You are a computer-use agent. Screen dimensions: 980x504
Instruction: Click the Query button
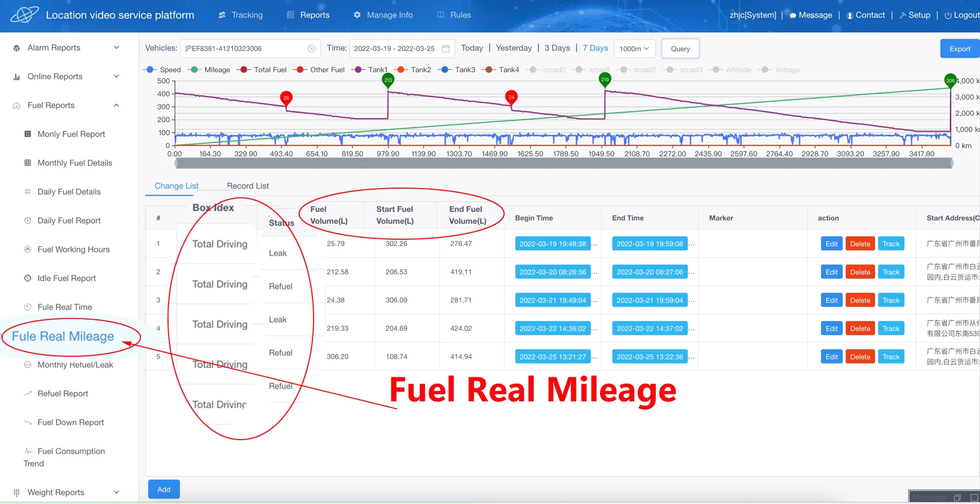point(680,49)
